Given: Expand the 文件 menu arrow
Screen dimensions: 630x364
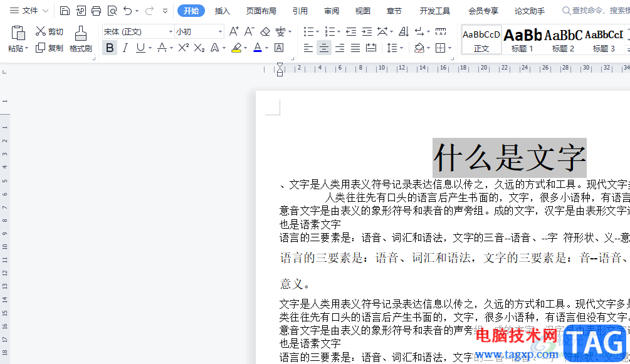Looking at the screenshot, I should click(45, 11).
